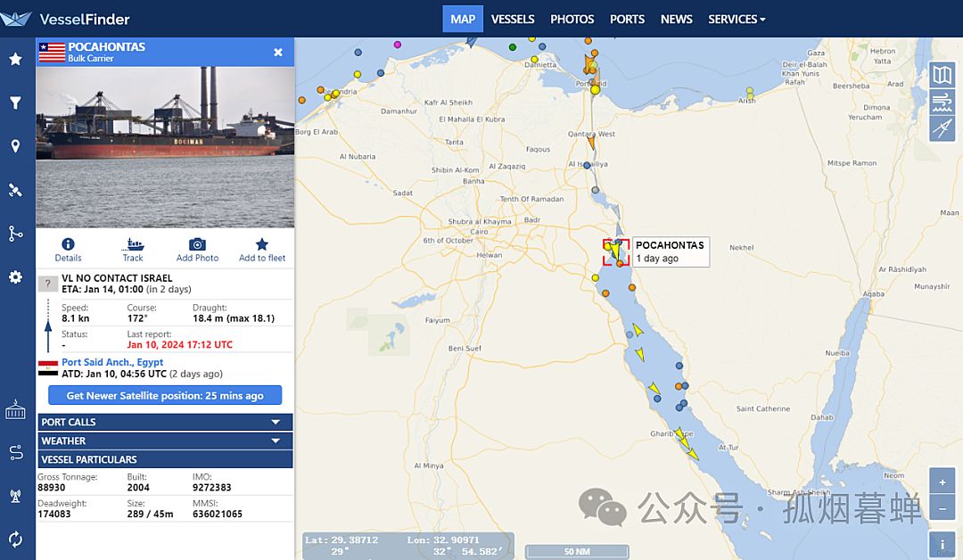Switch to the VESSELS tab

[512, 19]
